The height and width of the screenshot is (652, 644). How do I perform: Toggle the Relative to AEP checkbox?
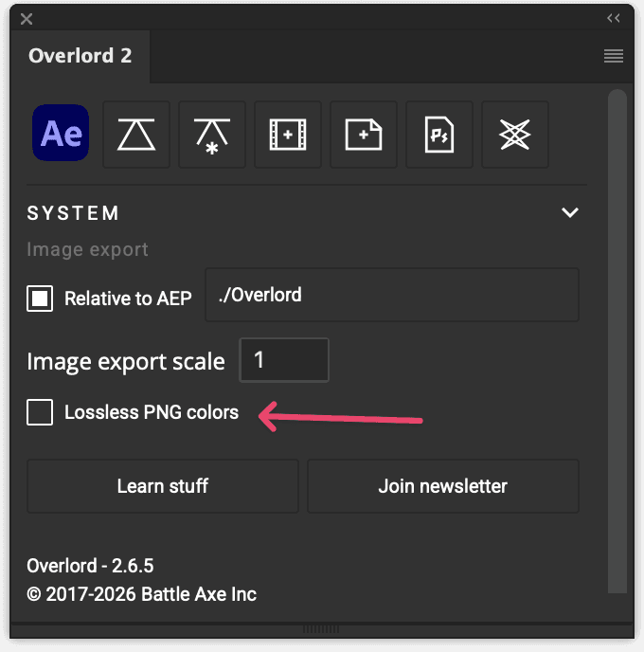pyautogui.click(x=40, y=299)
